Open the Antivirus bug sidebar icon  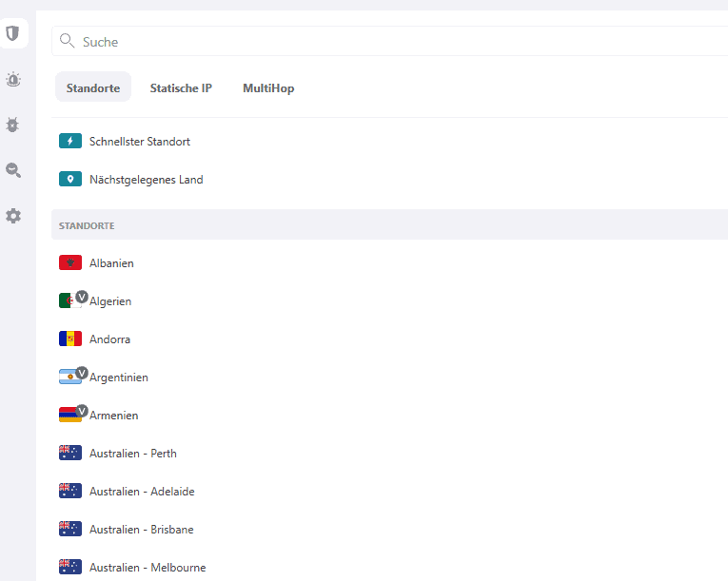coord(12,125)
